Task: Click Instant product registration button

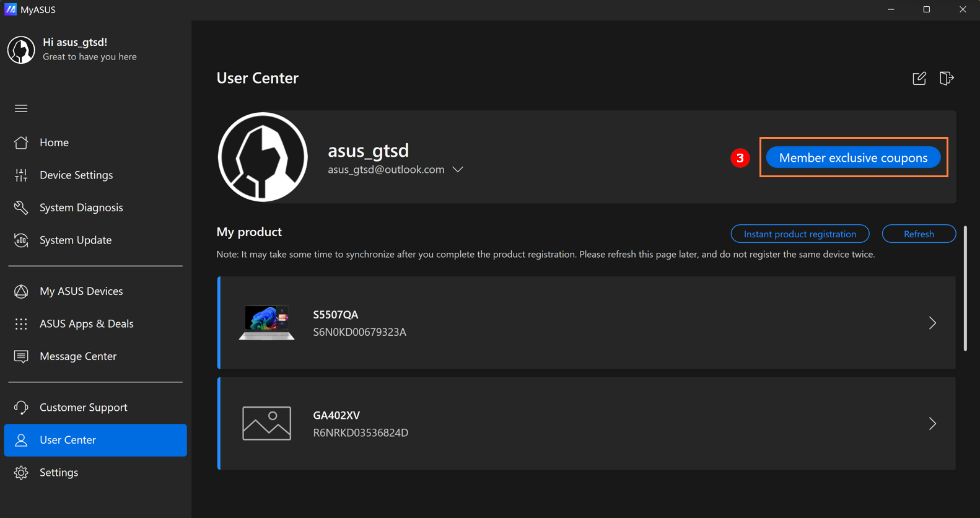Action: [x=799, y=234]
